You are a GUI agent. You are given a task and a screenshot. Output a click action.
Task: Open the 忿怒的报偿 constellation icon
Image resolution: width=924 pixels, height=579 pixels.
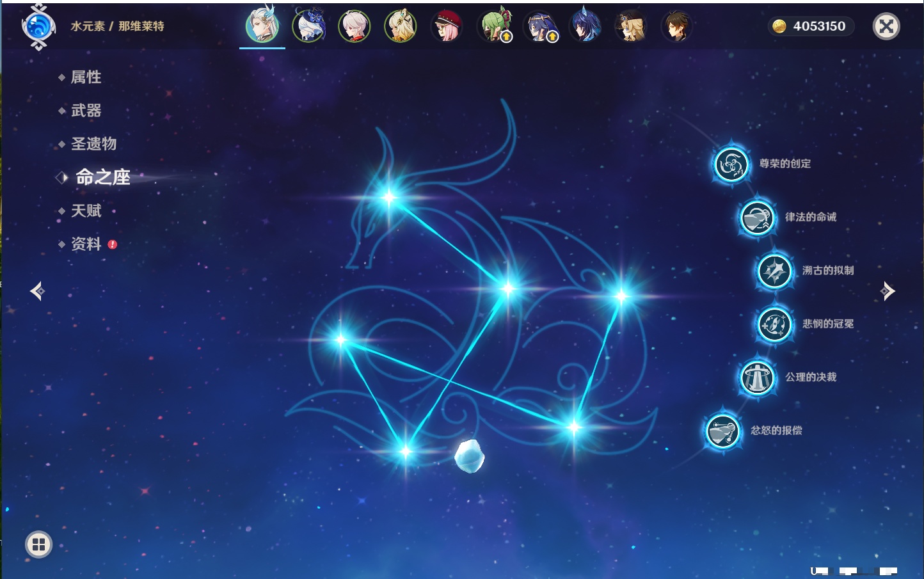(722, 431)
